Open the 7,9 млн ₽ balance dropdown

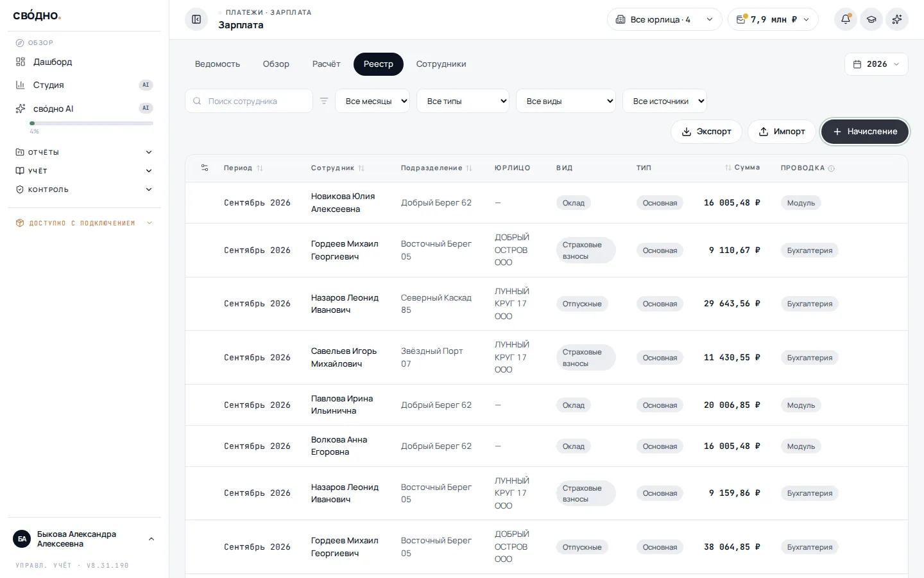coord(773,19)
